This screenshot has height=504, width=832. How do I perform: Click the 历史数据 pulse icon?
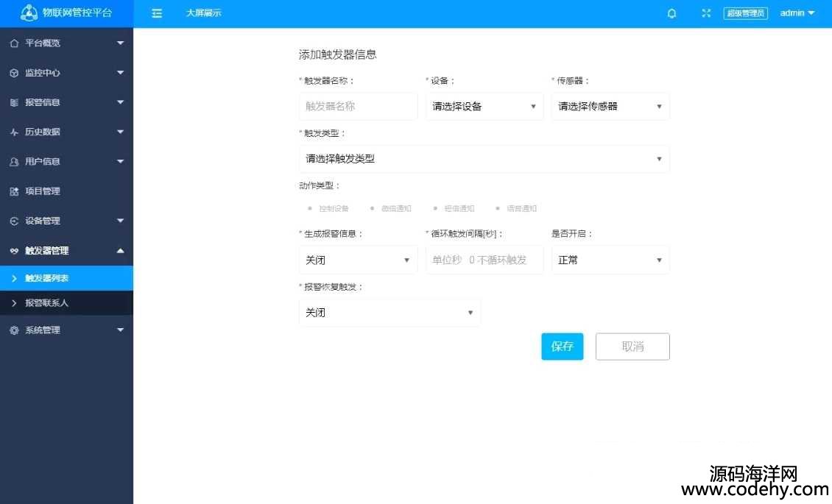coord(14,132)
